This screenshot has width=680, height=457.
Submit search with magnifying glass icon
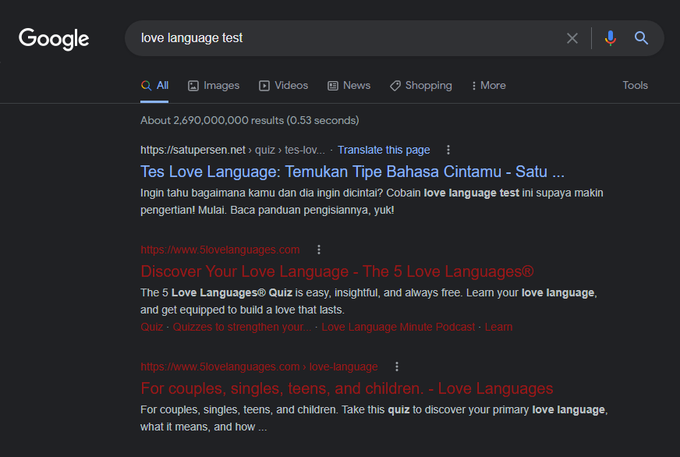pyautogui.click(x=641, y=38)
